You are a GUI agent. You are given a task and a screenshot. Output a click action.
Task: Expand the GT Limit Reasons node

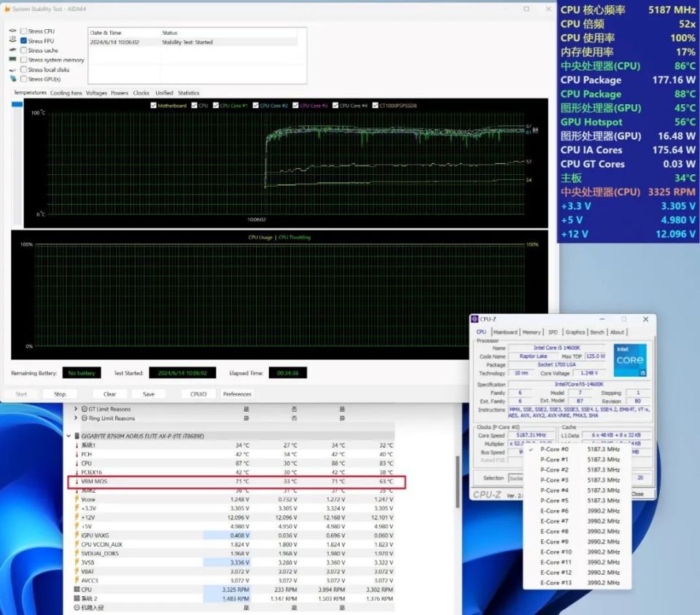[75, 409]
